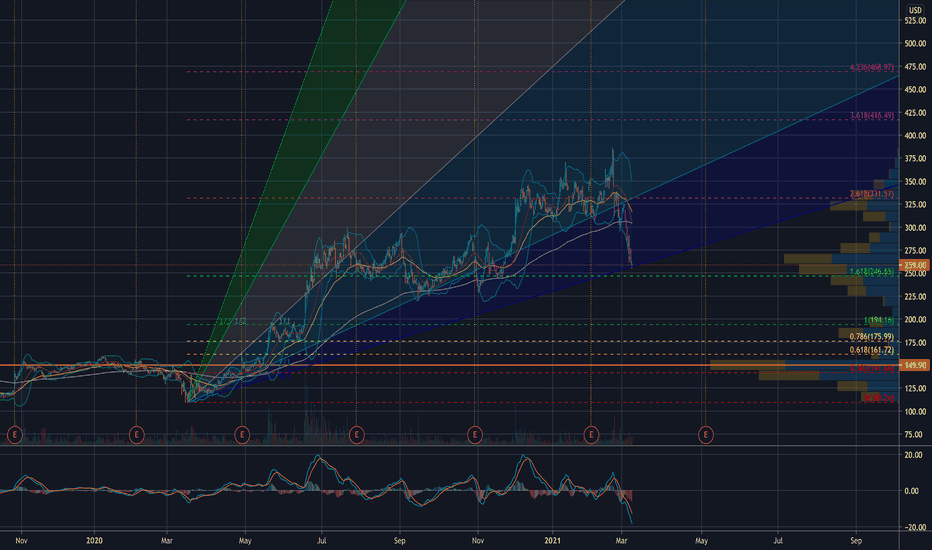Select the 3.618(416.49) Fibonacci level label
932x550 pixels.
(x=871, y=115)
